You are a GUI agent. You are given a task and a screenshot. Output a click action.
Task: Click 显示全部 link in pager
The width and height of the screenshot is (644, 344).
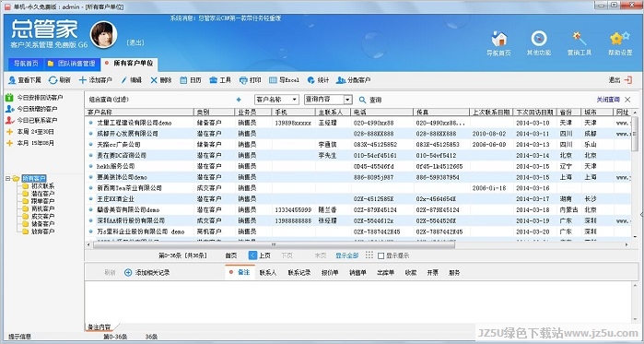(x=346, y=255)
